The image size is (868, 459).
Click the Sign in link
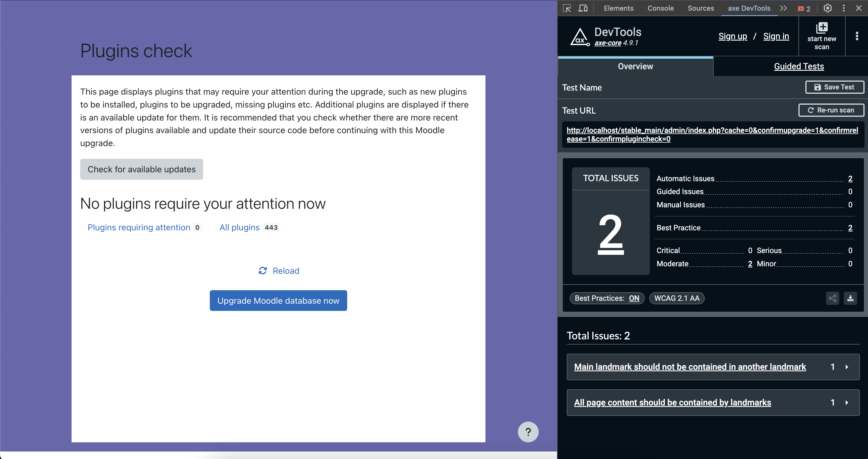pos(776,36)
